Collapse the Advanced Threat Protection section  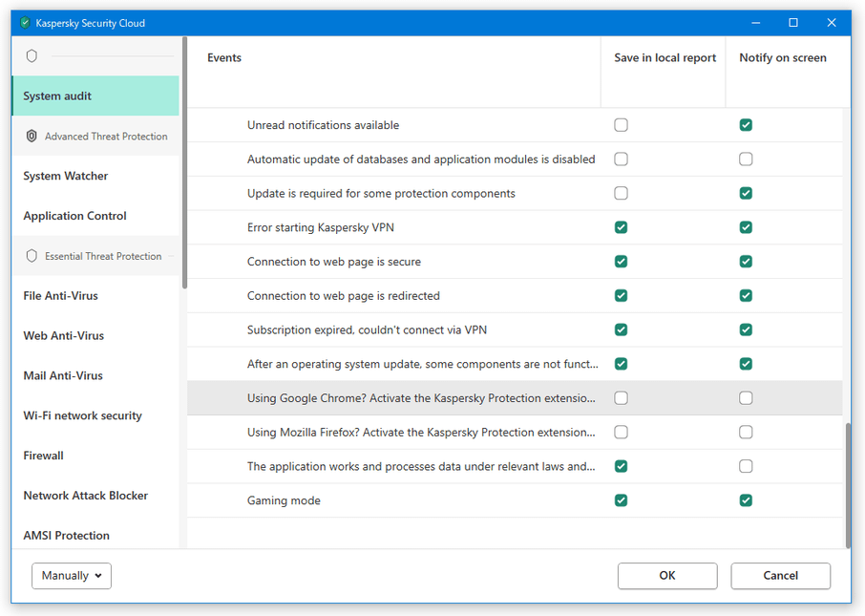96,136
